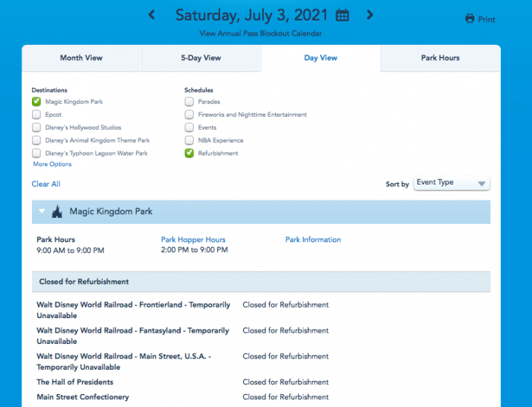
Task: Check the Parades schedule checkbox
Action: point(189,102)
